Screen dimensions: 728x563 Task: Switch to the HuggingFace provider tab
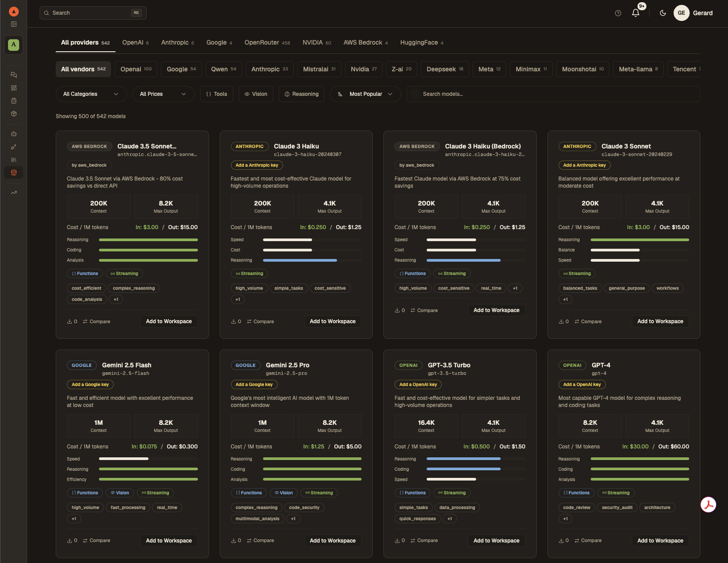click(x=422, y=43)
